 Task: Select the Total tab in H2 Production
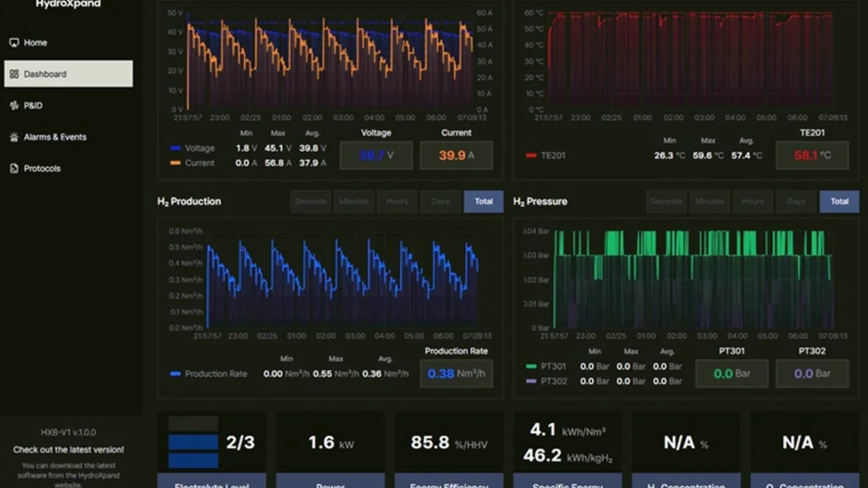pyautogui.click(x=483, y=202)
